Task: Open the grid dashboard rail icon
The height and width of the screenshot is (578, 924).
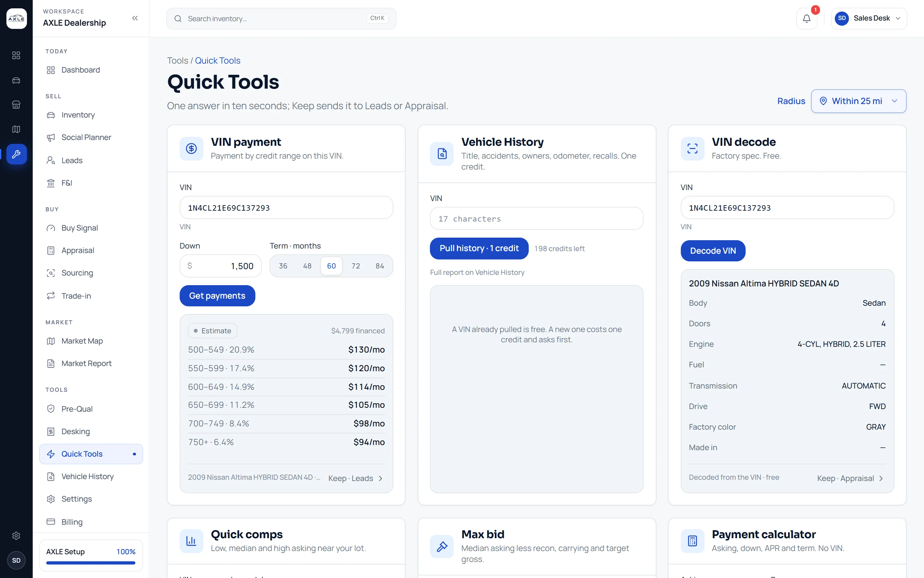Action: click(x=16, y=56)
